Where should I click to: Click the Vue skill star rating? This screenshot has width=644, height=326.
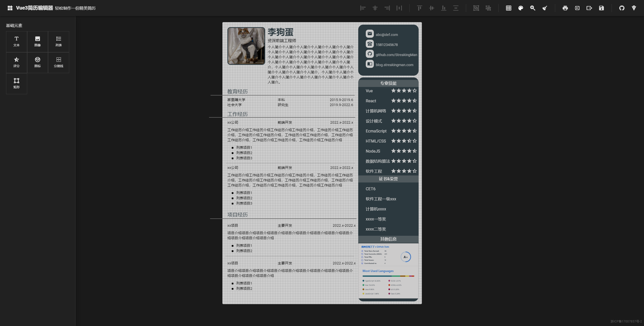point(404,91)
